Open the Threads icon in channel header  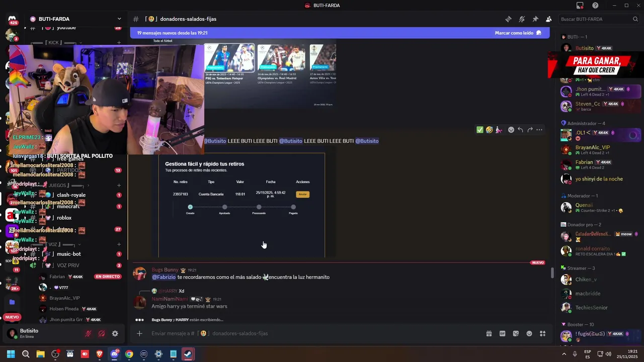509,19
